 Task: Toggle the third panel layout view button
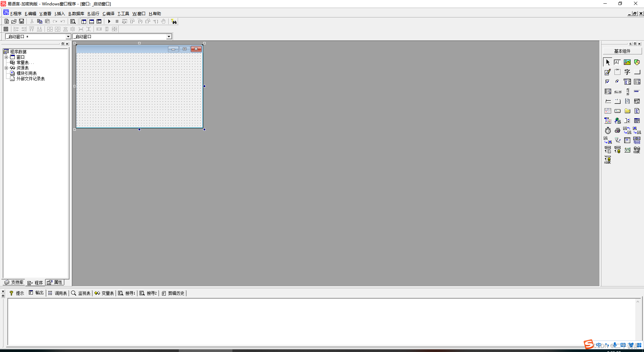(99, 21)
